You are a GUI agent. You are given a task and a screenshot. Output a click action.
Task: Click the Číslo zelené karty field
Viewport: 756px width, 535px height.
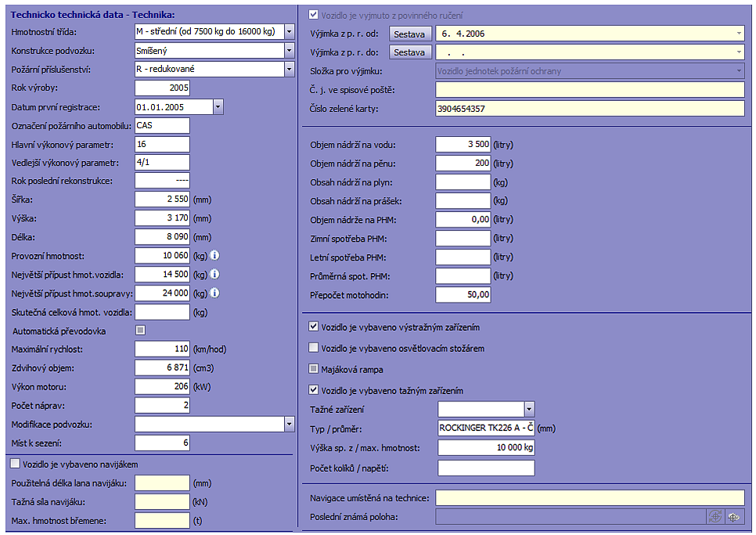pos(590,109)
